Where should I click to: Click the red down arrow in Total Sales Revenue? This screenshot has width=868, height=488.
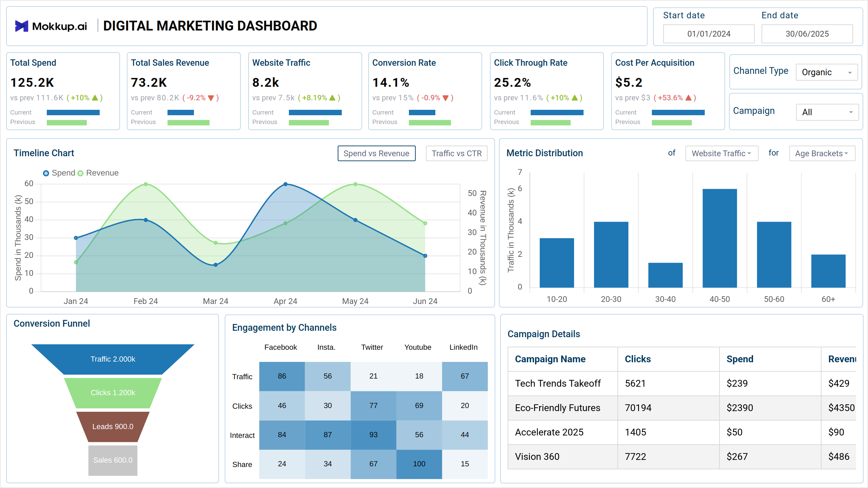click(x=211, y=98)
